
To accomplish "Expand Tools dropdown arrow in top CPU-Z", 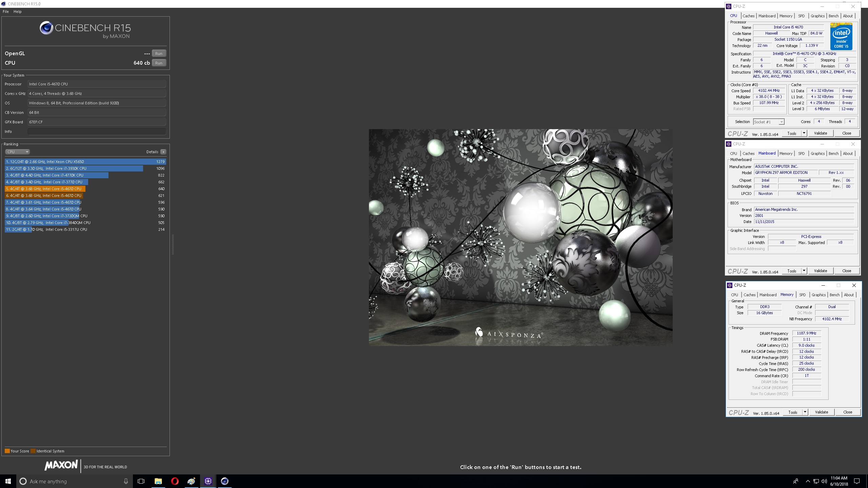I will click(x=804, y=133).
